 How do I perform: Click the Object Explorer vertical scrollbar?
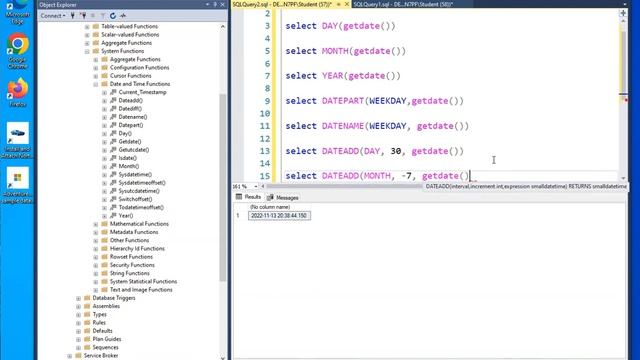(223, 188)
